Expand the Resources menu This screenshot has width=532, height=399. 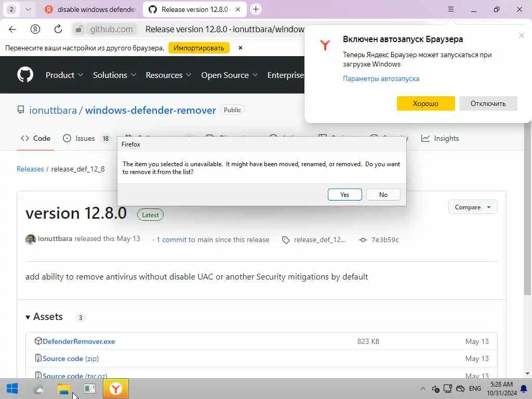pos(168,75)
